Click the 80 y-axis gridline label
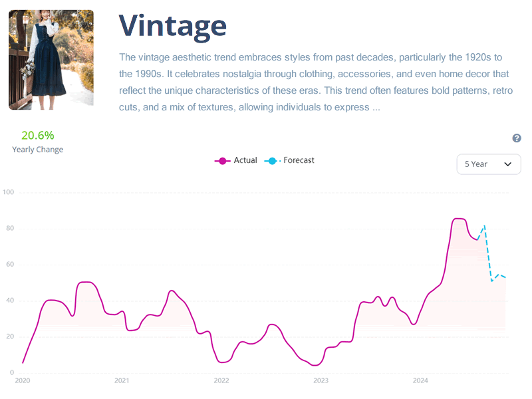Image resolution: width=532 pixels, height=399 pixels. [x=10, y=228]
